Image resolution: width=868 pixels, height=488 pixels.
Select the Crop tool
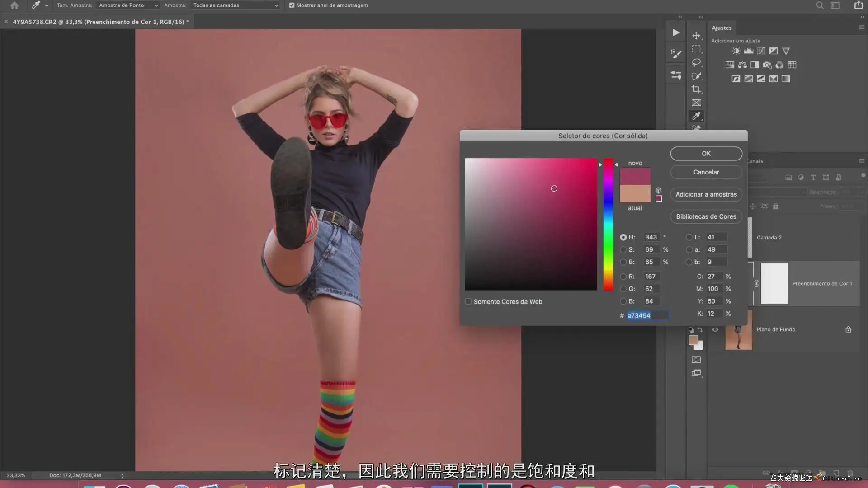696,89
